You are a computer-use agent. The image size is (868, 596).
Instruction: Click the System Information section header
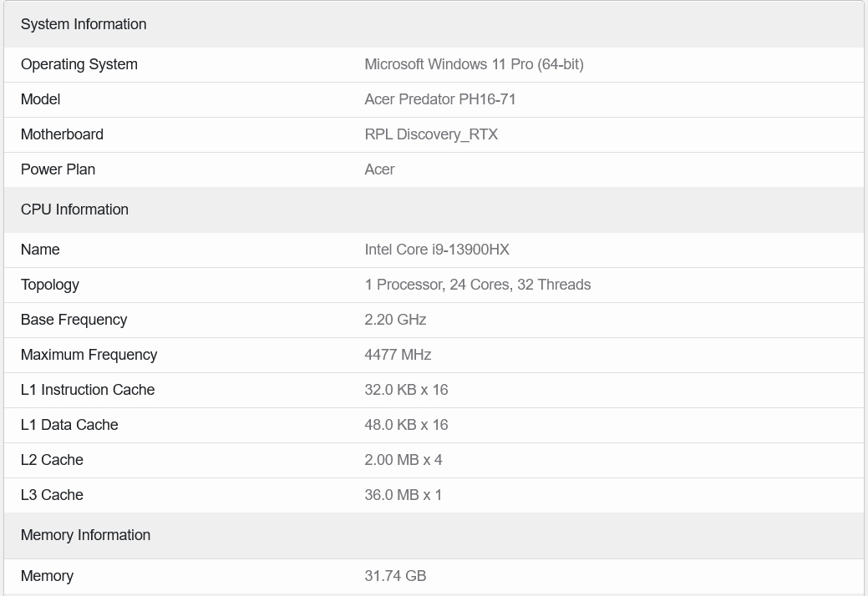point(84,24)
